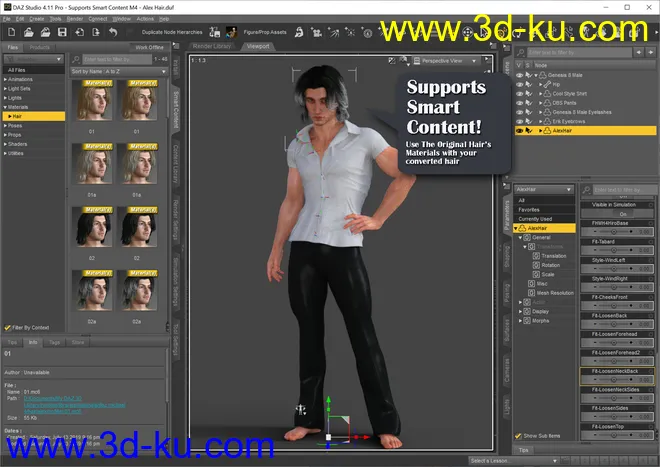Click the New Scene file icon
Screen dimensions: 660x467
(x=9, y=33)
